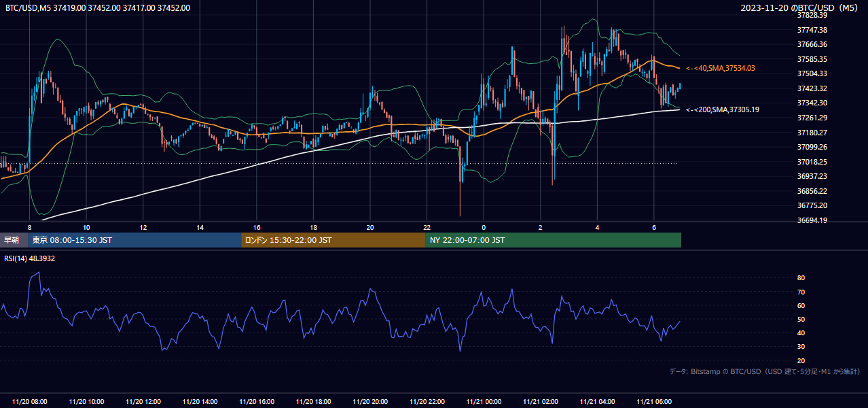
Task: Click RSI scale value 50
Action: point(801,320)
